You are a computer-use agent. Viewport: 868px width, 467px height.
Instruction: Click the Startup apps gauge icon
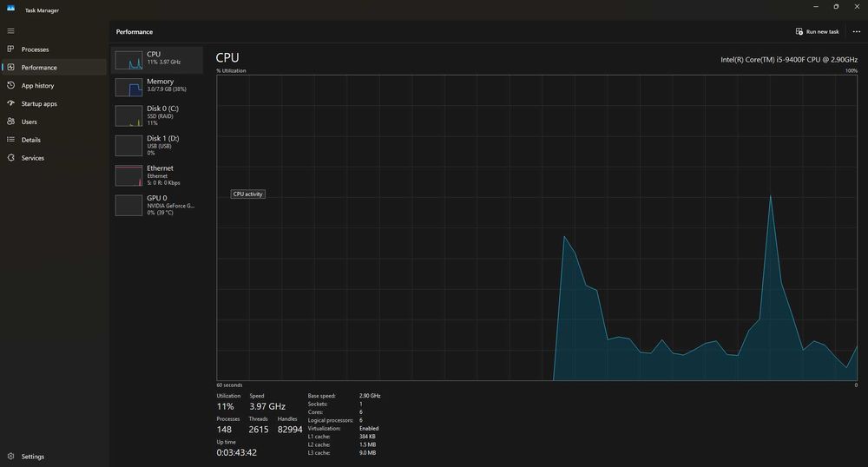pyautogui.click(x=10, y=103)
